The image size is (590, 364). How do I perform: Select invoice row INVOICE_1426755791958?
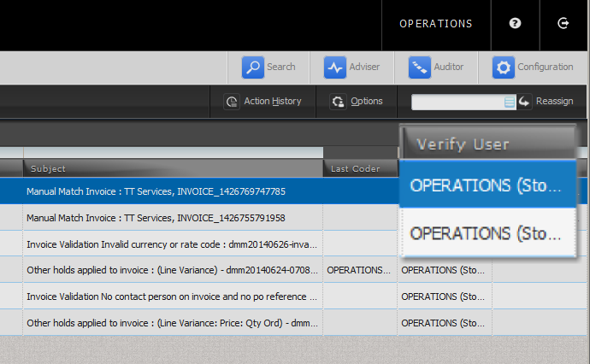(171, 218)
